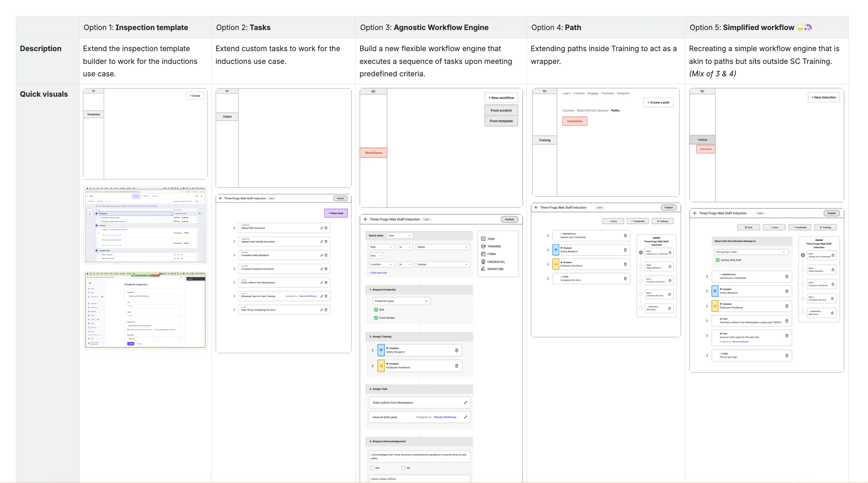Tick the No acknowledgement checkbox
The width and height of the screenshot is (868, 483).
tap(403, 468)
